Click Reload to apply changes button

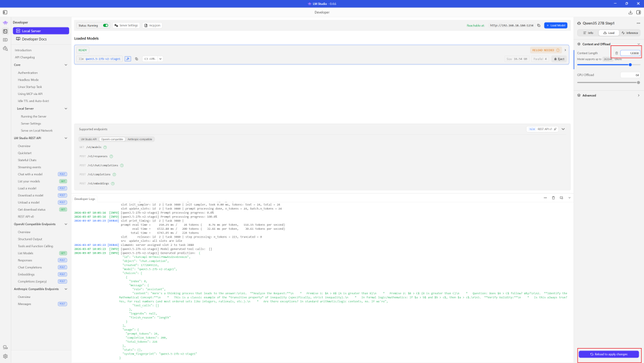609,355
